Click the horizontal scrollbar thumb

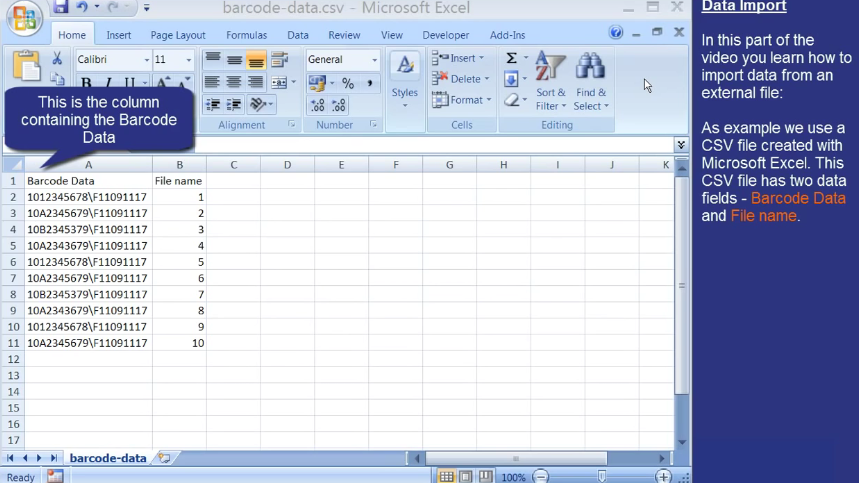516,458
